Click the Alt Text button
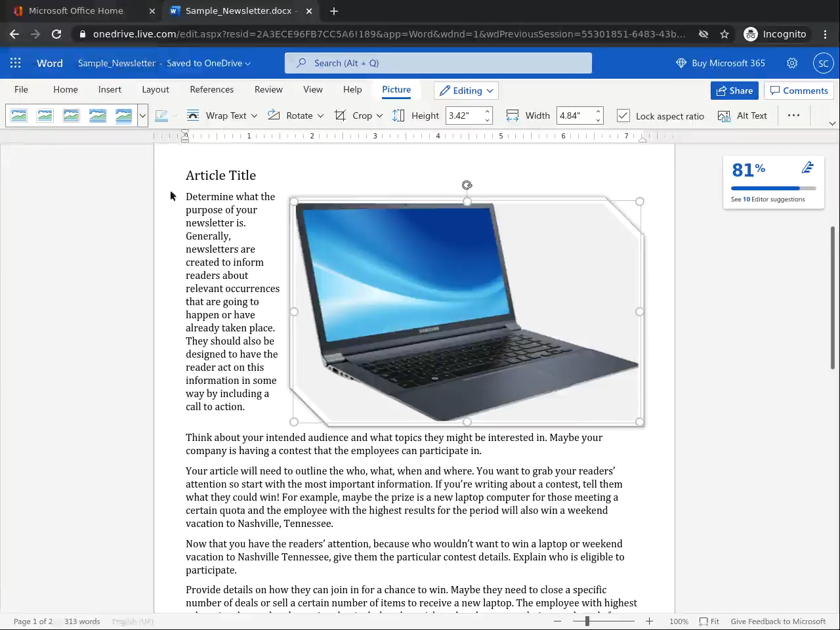Screen dimensions: 840x630 (x=742, y=116)
